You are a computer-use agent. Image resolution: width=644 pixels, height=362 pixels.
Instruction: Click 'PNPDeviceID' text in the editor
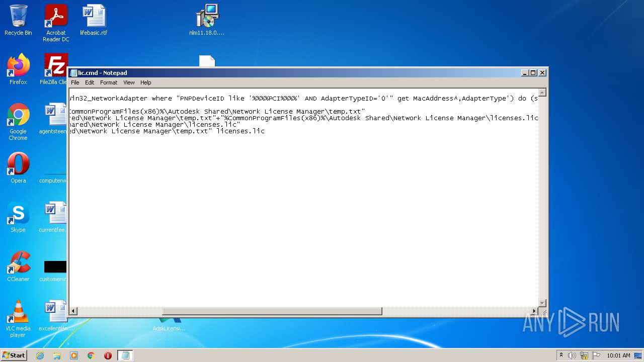pos(202,99)
